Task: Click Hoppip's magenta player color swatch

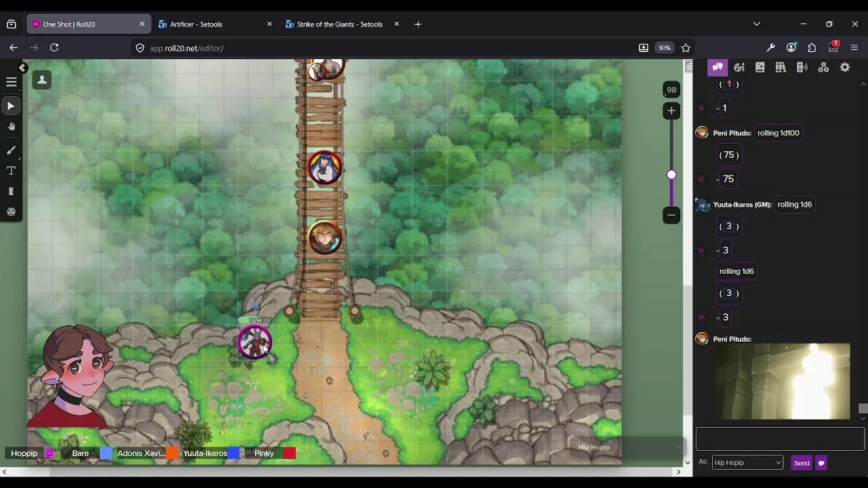Action: pos(50,453)
